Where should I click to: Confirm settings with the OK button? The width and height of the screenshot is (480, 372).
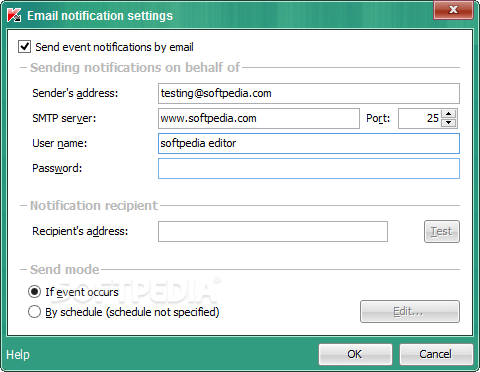coord(355,354)
